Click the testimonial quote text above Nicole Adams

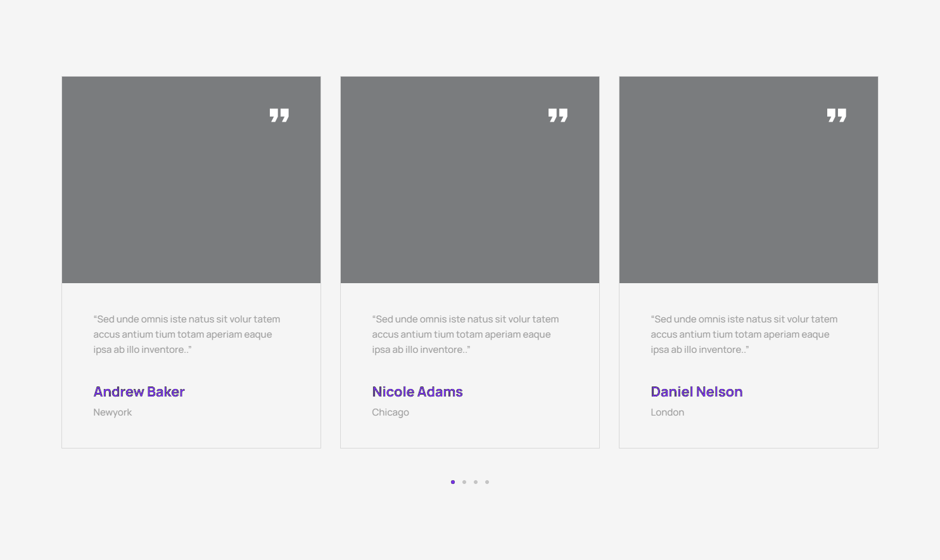tap(465, 334)
